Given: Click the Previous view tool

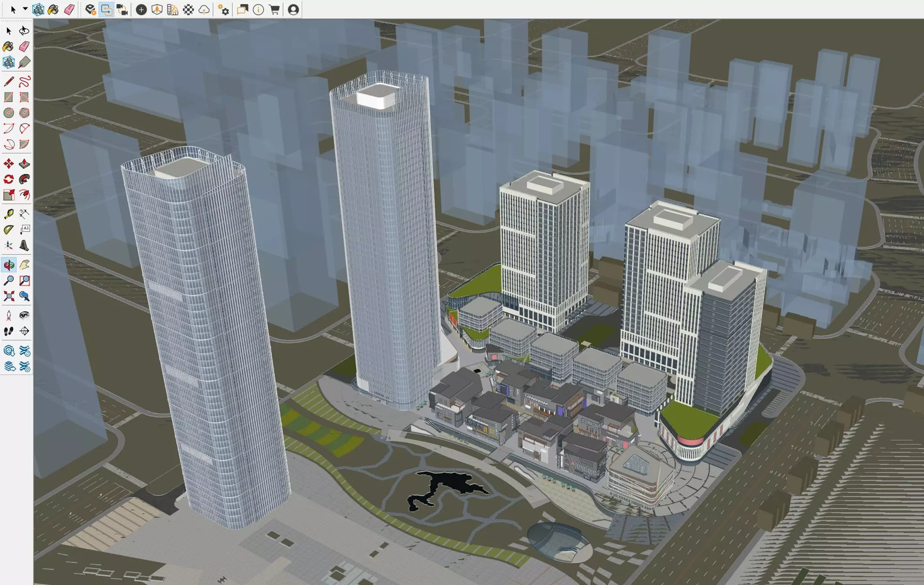Looking at the screenshot, I should point(24,296).
